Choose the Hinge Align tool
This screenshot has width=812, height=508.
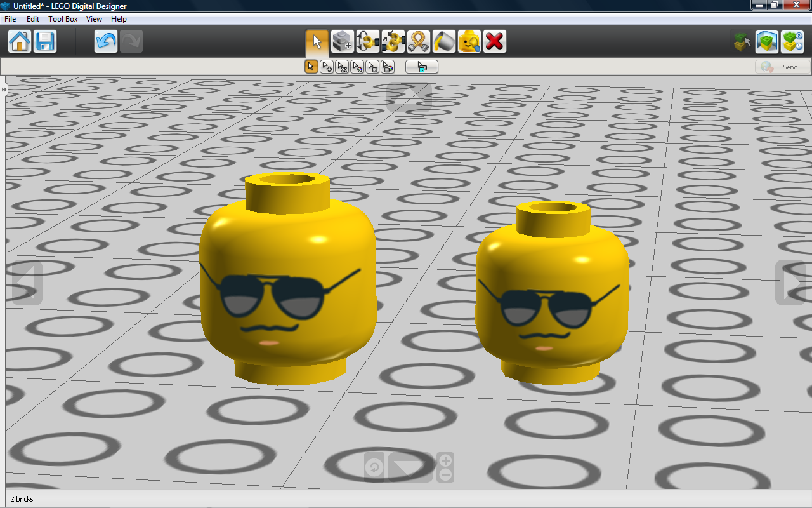tap(393, 41)
